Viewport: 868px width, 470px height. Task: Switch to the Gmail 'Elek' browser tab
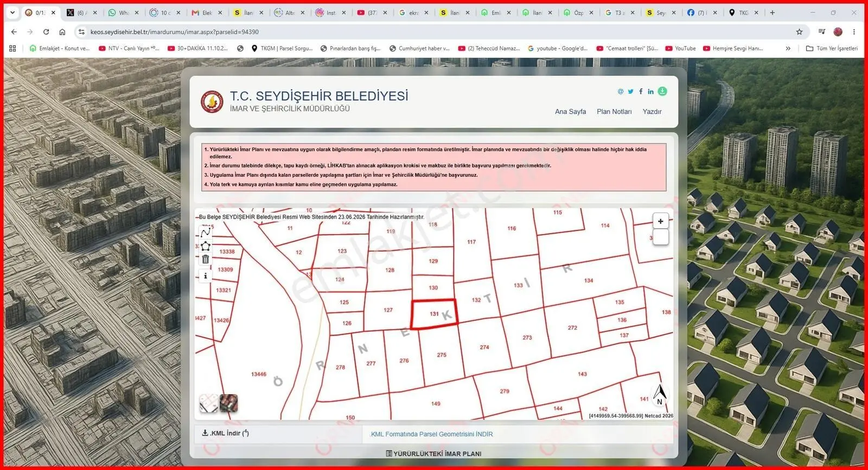[x=206, y=12]
